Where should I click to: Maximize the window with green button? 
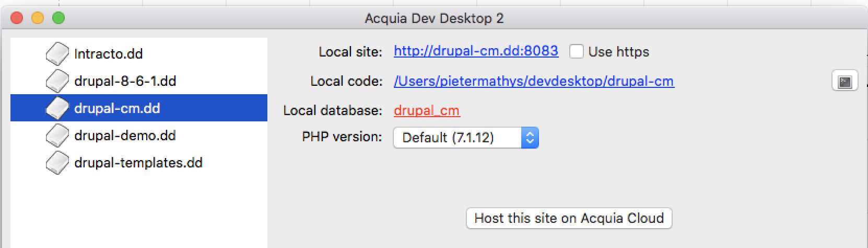[x=58, y=18]
